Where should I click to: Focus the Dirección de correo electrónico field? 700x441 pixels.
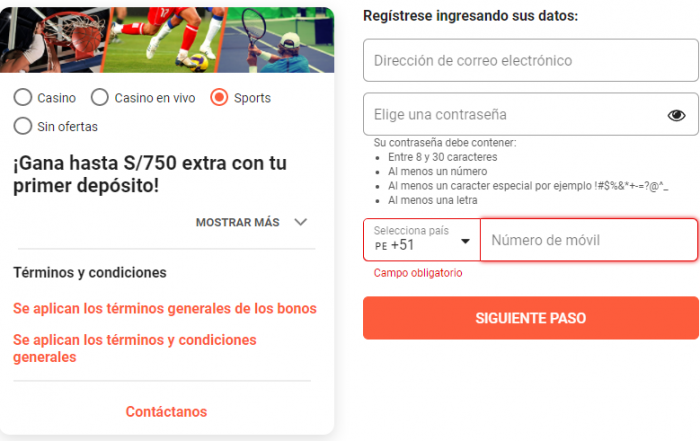click(x=530, y=60)
